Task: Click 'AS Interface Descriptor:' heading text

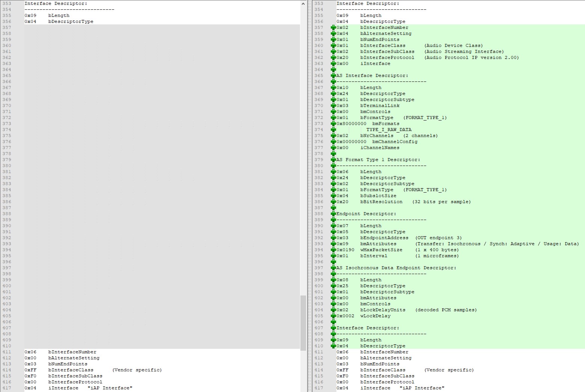Action: (x=372, y=75)
